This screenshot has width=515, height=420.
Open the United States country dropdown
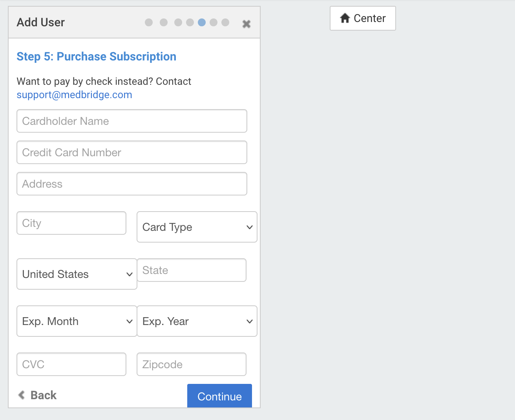click(x=77, y=274)
